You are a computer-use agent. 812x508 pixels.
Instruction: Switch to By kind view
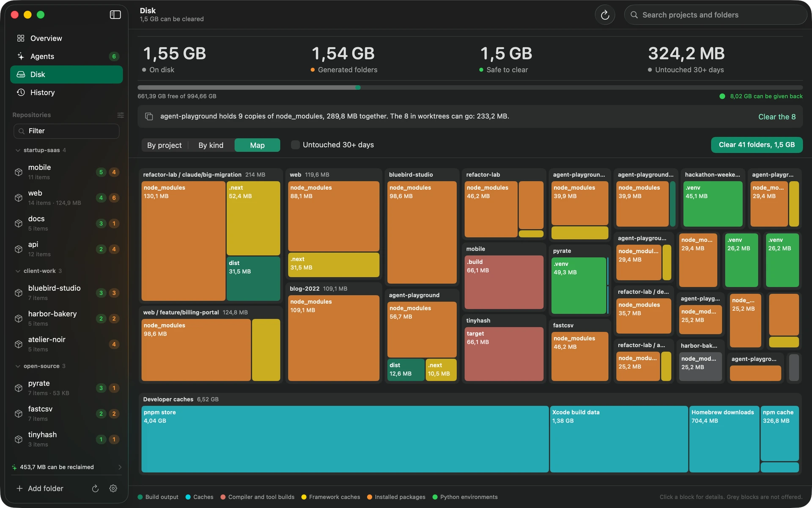click(211, 145)
